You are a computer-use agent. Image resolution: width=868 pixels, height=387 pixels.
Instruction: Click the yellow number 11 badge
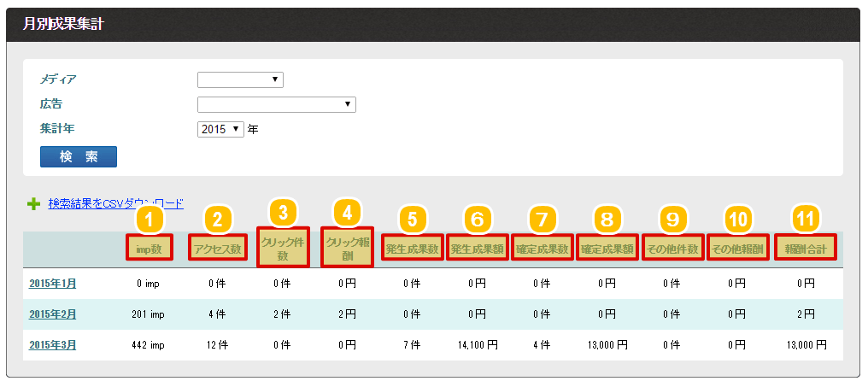[805, 218]
